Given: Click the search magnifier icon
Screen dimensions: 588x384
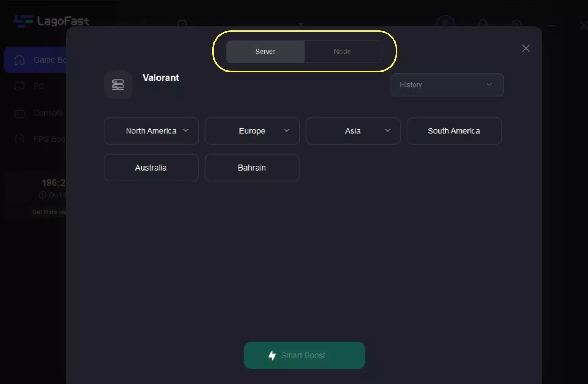Looking at the screenshot, I should point(182,24).
